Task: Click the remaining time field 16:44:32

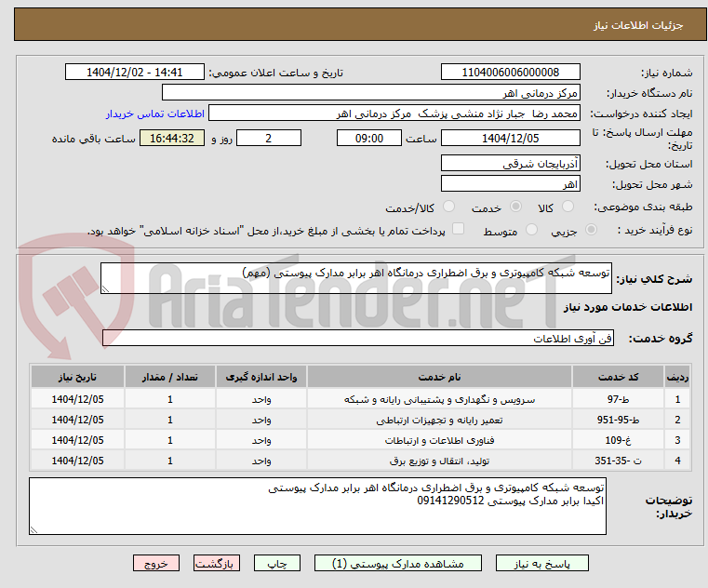Action: [x=171, y=139]
